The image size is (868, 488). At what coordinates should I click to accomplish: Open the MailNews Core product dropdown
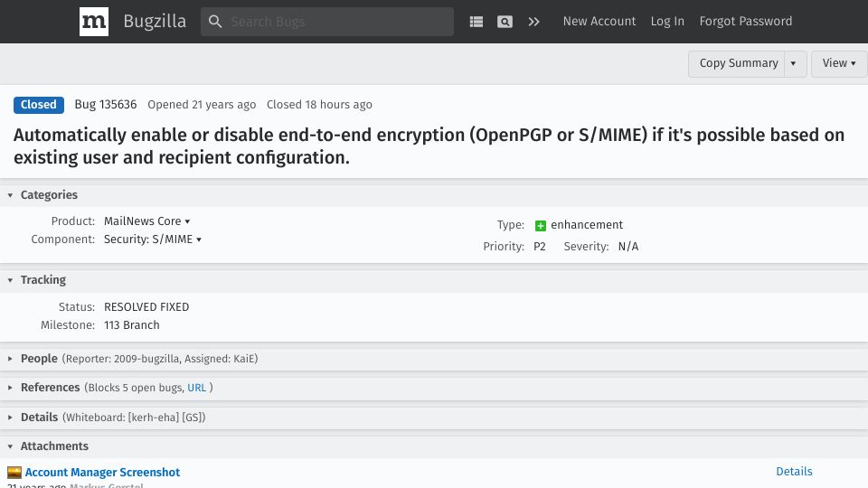point(146,221)
